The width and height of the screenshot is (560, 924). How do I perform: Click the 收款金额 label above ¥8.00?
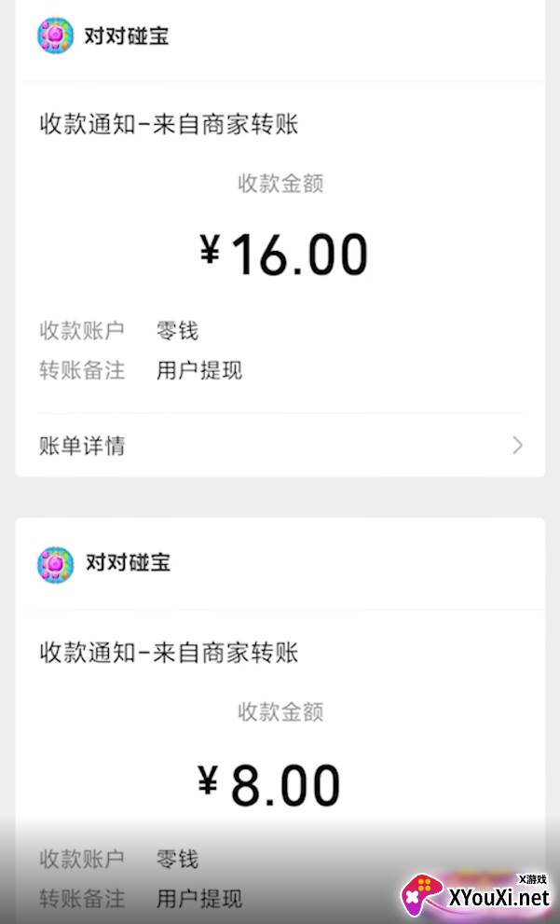(280, 712)
